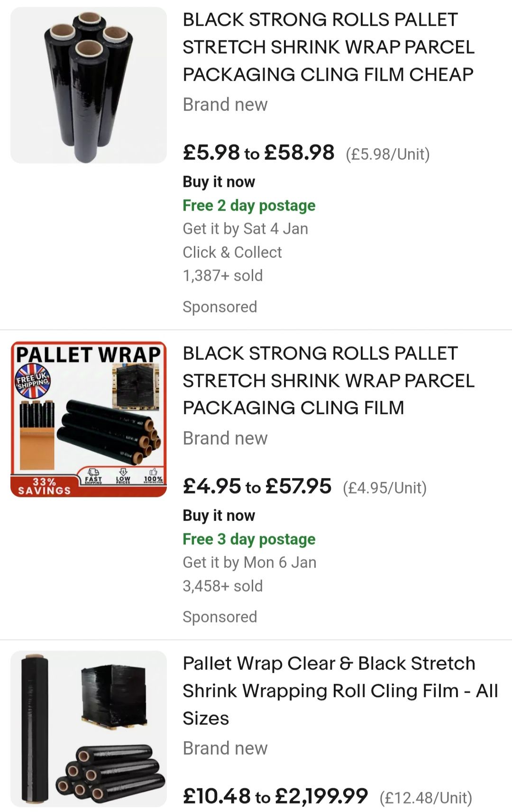This screenshot has height=812, width=512.
Task: Click the 3,458+ sold text
Action: click(222, 586)
